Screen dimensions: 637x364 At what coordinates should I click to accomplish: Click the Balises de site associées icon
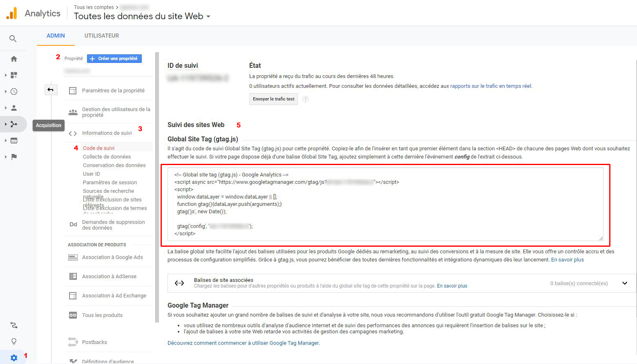coord(179,283)
